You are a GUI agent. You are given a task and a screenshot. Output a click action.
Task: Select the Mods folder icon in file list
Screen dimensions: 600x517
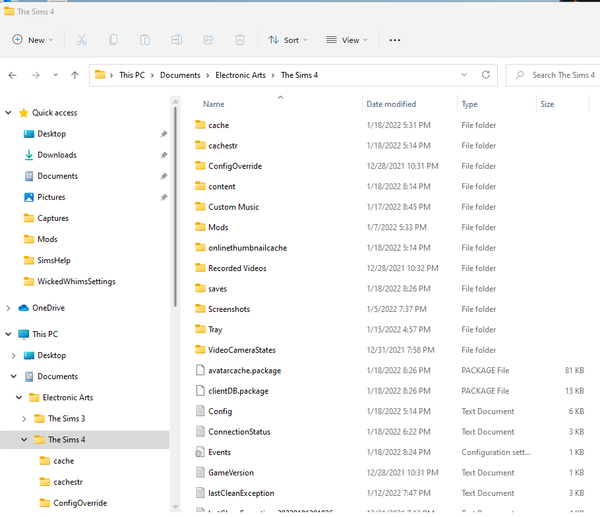(x=200, y=227)
